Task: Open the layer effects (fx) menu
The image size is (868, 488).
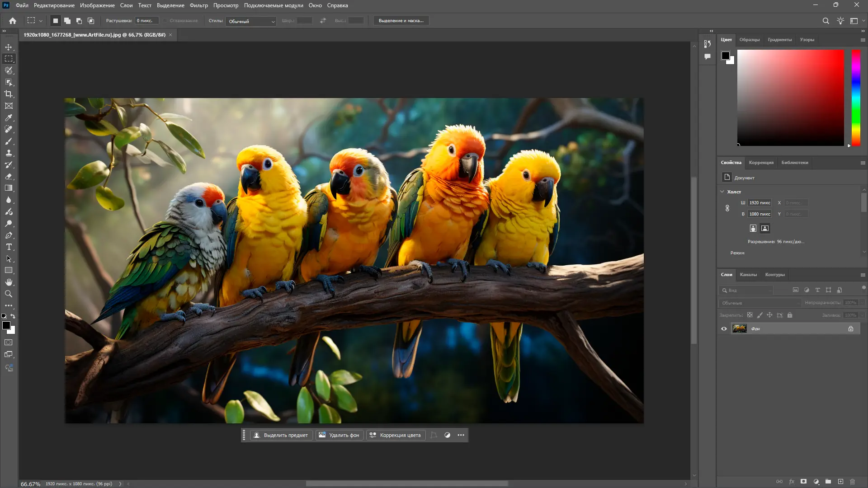Action: tap(792, 481)
